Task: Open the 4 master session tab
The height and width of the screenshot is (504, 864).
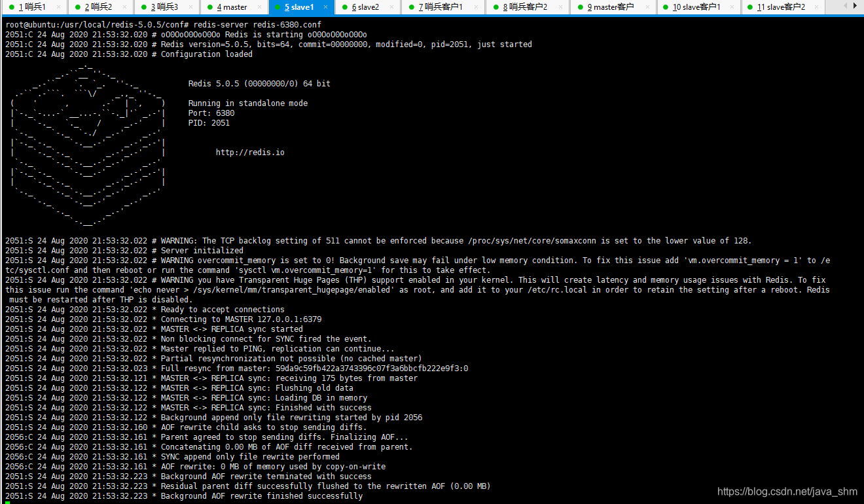Action: (x=233, y=7)
